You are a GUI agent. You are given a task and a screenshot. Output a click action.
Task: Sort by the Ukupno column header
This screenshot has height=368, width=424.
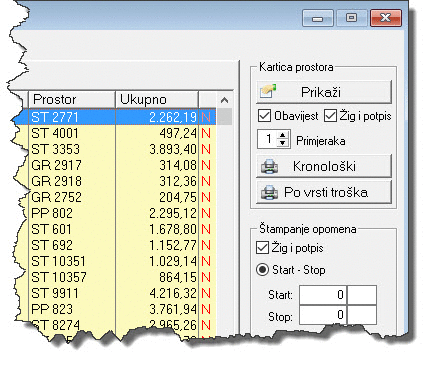coord(157,99)
